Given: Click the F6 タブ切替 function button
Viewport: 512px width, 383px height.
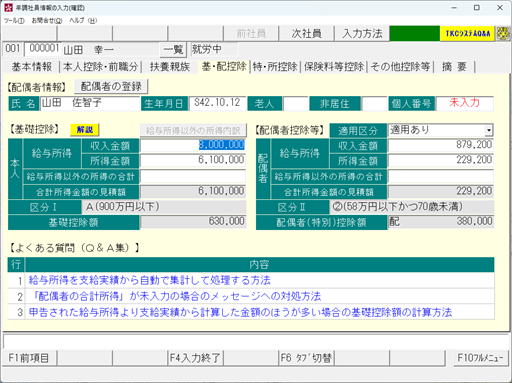Looking at the screenshot, I should [306, 358].
